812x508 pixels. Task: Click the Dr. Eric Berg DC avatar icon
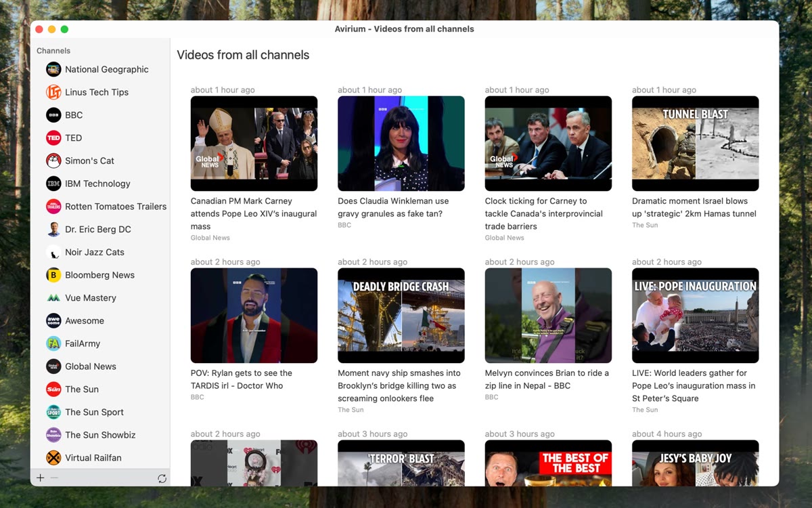click(53, 229)
